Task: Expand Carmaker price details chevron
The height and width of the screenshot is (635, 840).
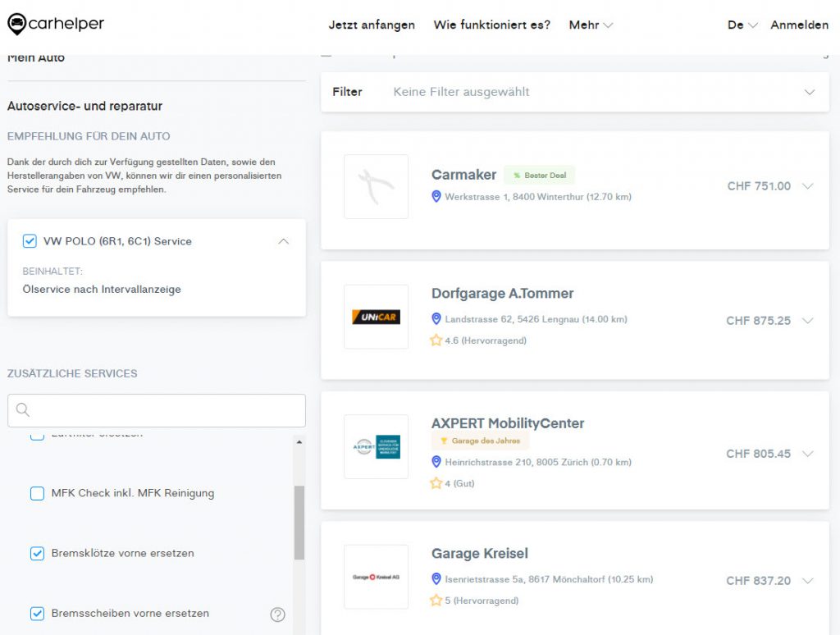Action: click(x=807, y=186)
